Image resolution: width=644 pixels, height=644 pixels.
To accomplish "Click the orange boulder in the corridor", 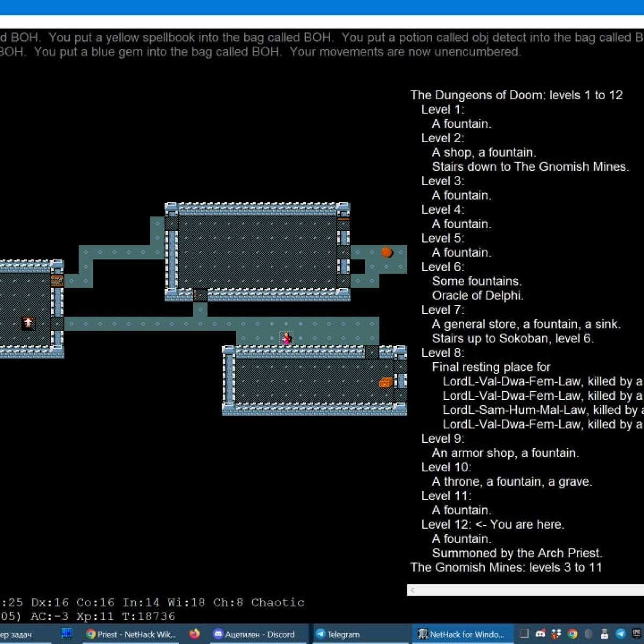I will pos(386,252).
